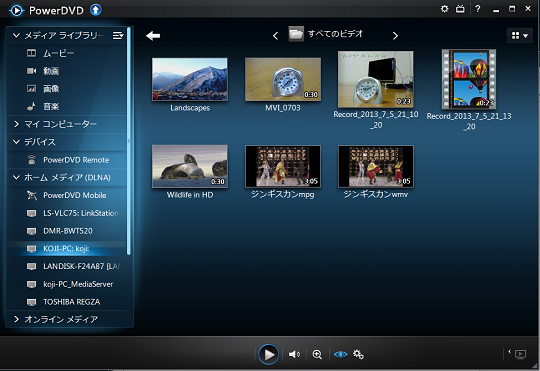Toggle TrueTheater eye icon
Image resolution: width=540 pixels, height=371 pixels.
pyautogui.click(x=341, y=354)
